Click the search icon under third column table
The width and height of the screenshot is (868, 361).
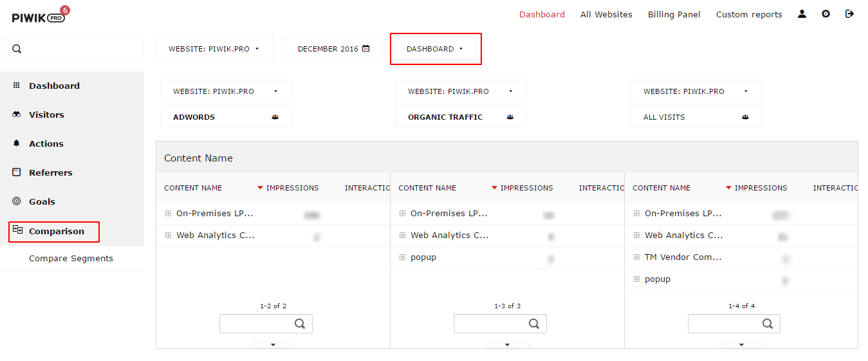768,324
